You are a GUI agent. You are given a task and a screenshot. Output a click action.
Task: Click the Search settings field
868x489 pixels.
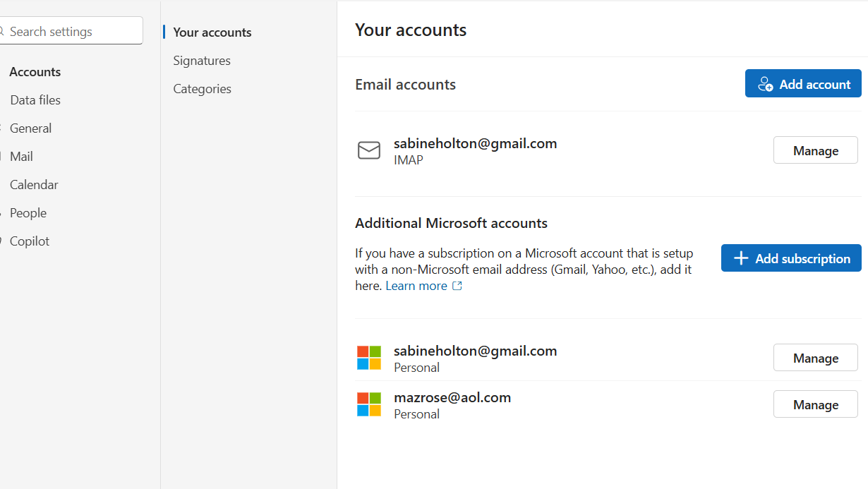click(71, 31)
